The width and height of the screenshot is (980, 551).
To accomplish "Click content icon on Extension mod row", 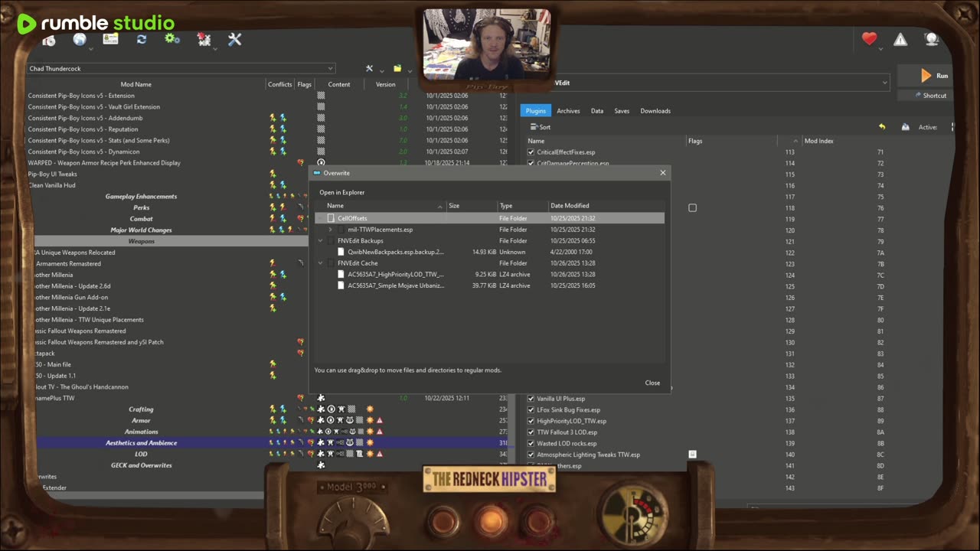I will pyautogui.click(x=321, y=96).
